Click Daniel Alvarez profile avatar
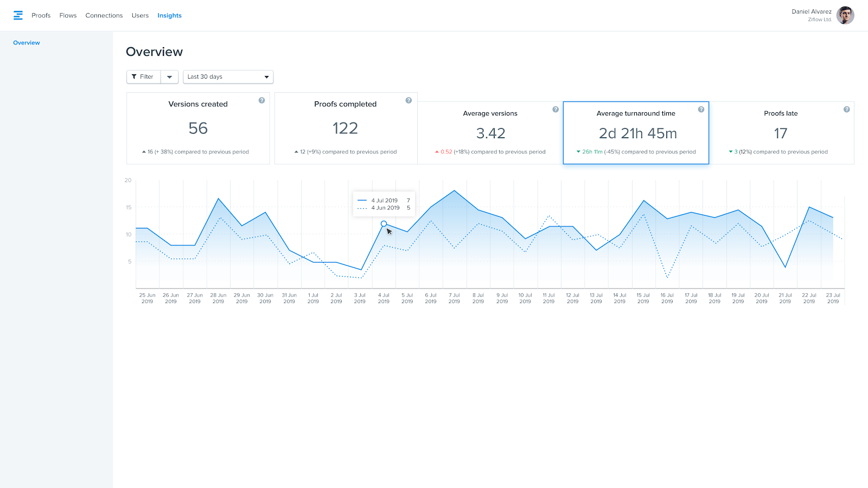This screenshot has height=488, width=868. coord(845,15)
